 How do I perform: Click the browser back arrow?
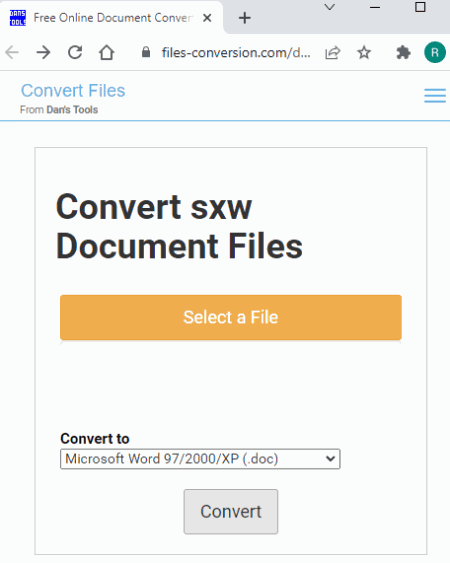(x=12, y=52)
